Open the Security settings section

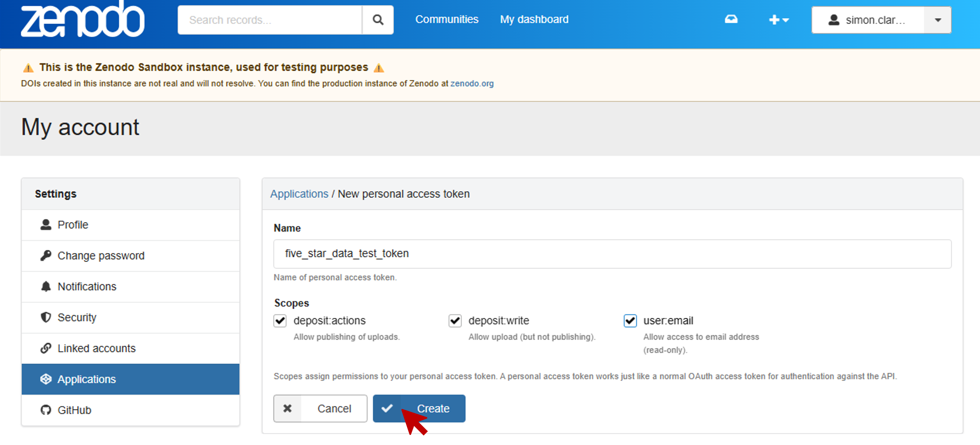(130, 317)
